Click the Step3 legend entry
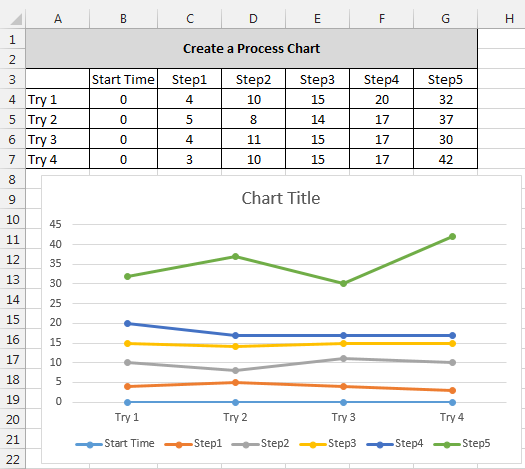525x469 pixels. coord(327,444)
